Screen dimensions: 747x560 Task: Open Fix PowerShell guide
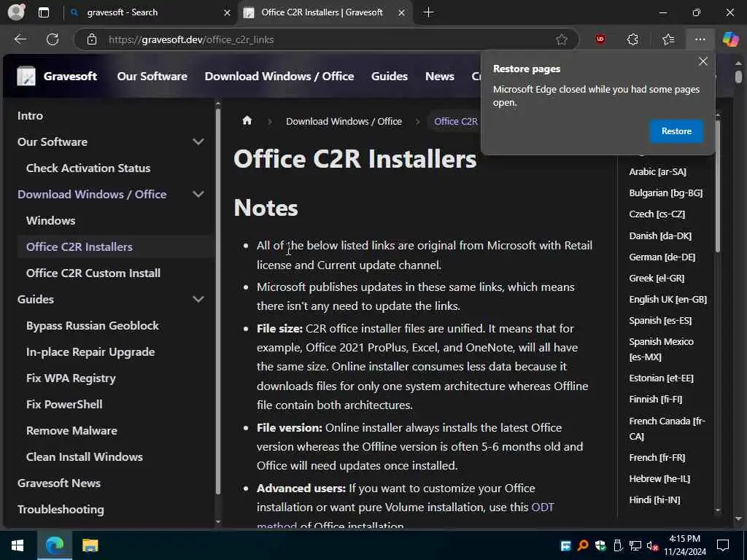[64, 404]
